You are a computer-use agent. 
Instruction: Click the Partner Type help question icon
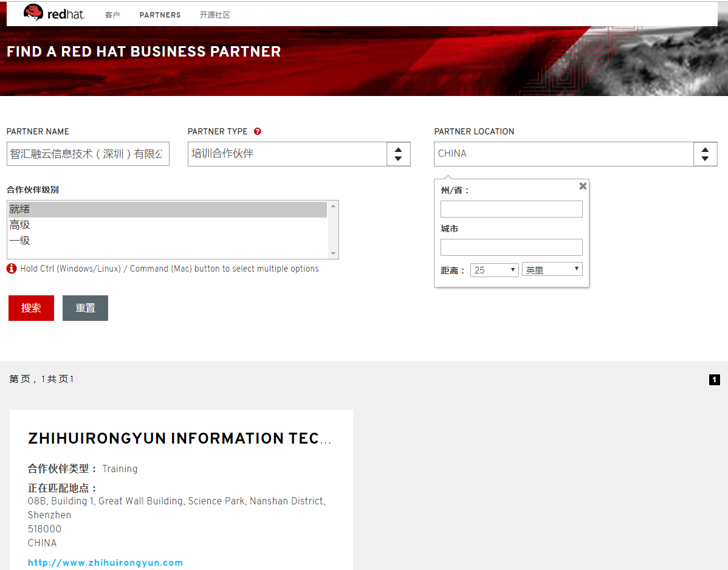click(258, 131)
